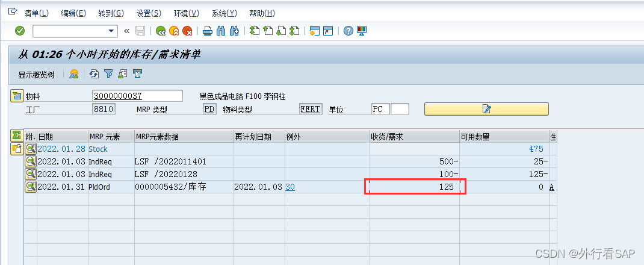Open the command field dropdown arrow
The image size is (644, 265).
pos(111,31)
